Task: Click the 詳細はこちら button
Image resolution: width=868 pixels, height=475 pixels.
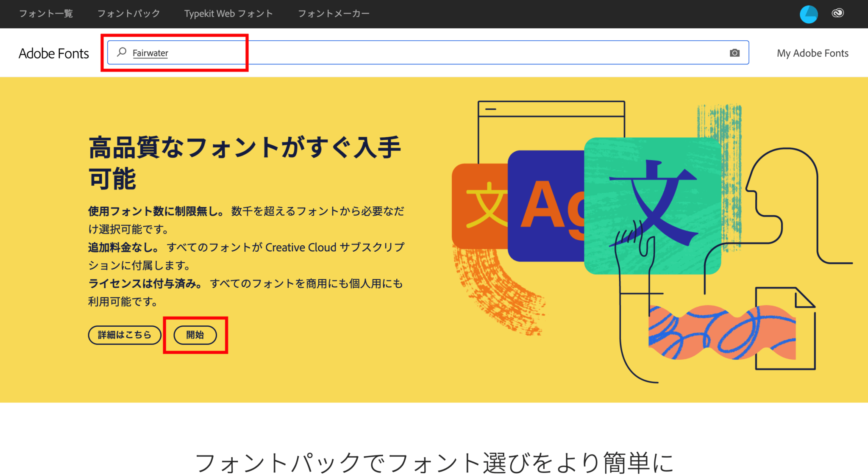Action: coord(124,335)
